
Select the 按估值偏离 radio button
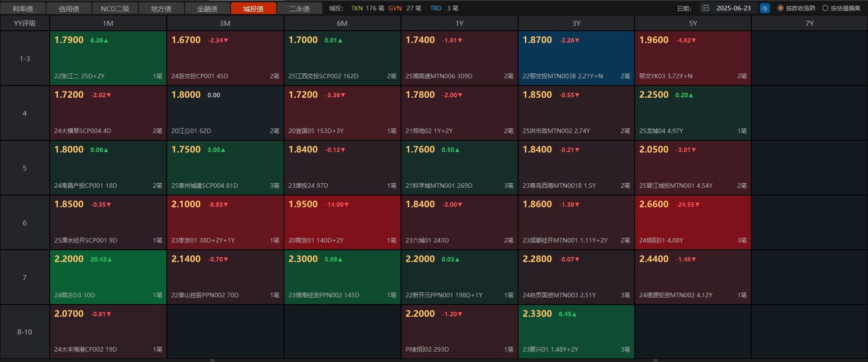click(825, 8)
